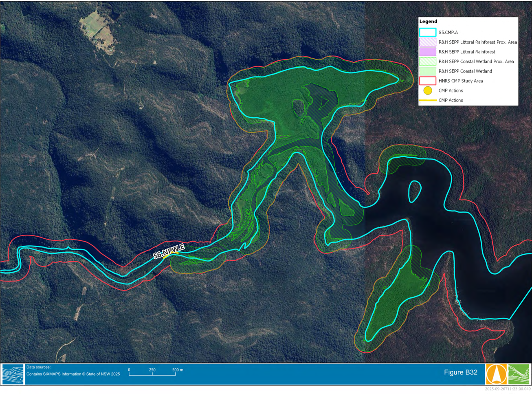
Task: Click the Figure B32 caption
Action: (x=460, y=372)
